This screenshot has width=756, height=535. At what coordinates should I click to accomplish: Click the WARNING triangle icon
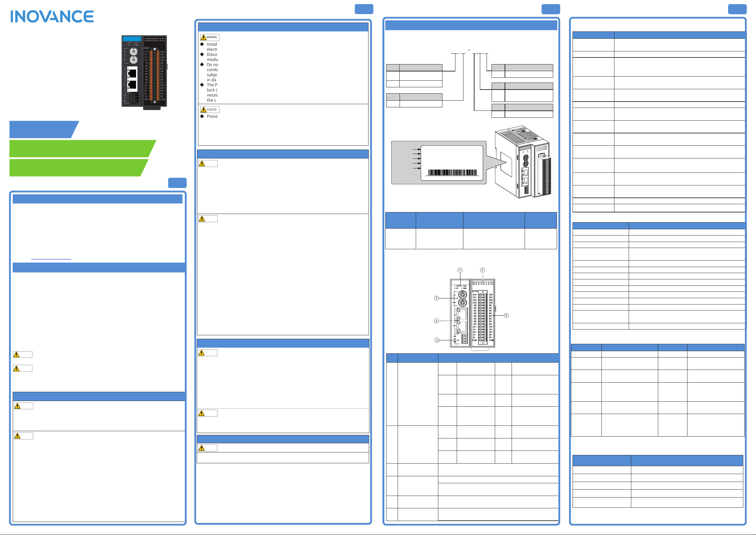(203, 37)
